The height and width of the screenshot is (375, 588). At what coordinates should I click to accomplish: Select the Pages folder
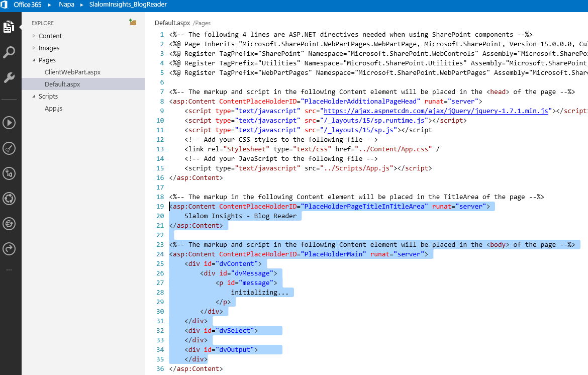coord(47,60)
